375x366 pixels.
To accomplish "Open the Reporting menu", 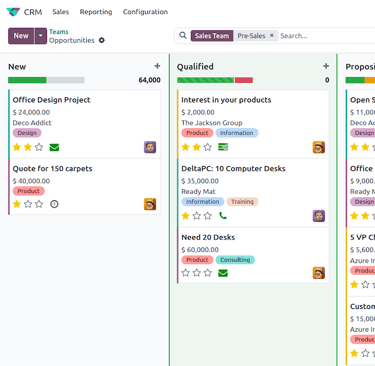I will (96, 12).
